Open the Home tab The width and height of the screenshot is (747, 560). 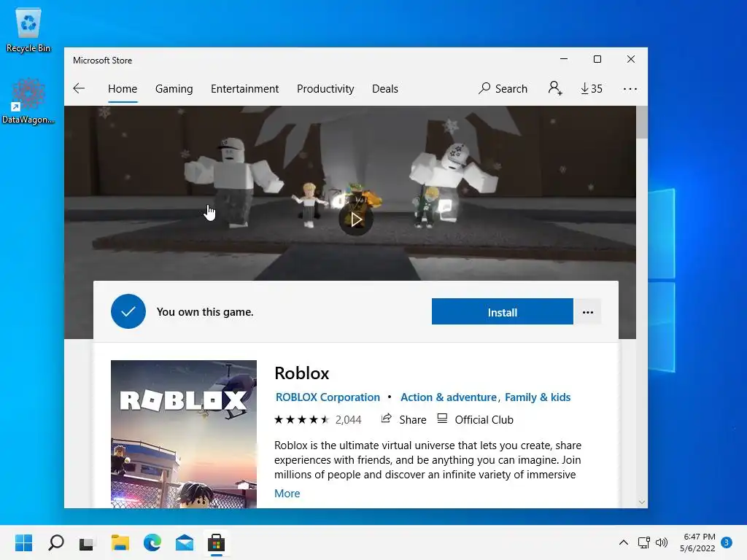tap(123, 88)
